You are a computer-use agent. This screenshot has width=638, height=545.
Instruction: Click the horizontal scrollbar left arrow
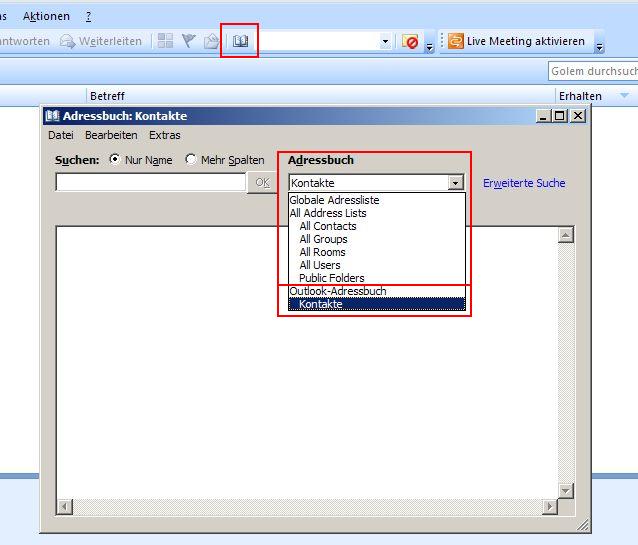pyautogui.click(x=64, y=507)
